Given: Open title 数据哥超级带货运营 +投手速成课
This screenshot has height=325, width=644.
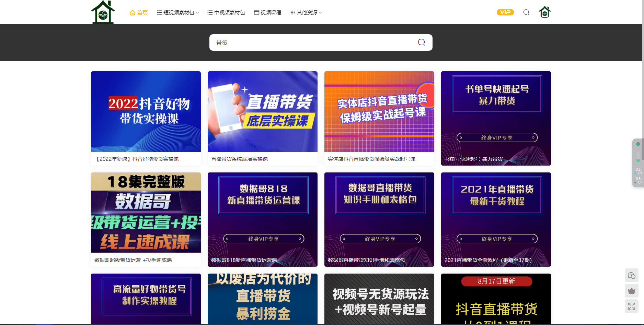Looking at the screenshot, I should 133,260.
